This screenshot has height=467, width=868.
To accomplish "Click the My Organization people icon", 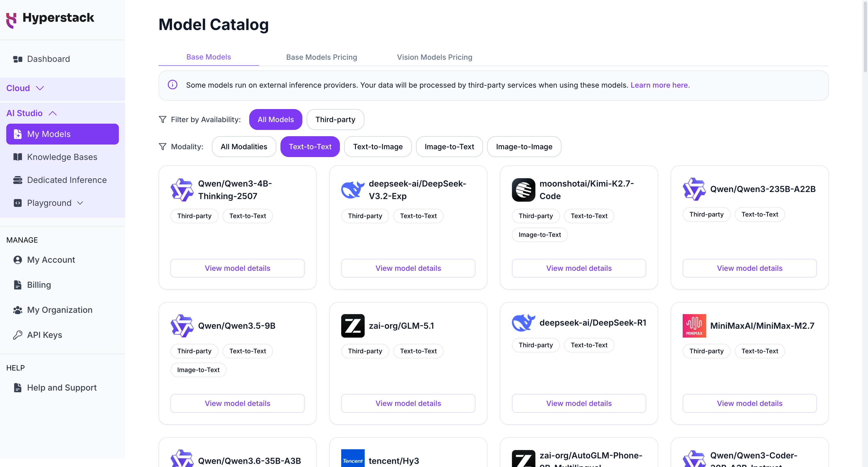I will 17,310.
